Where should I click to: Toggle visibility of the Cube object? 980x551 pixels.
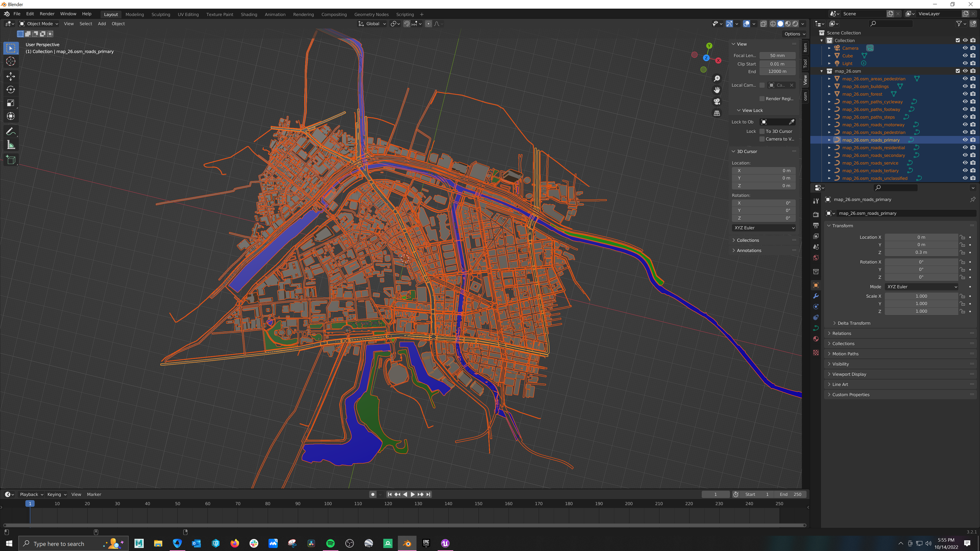965,56
